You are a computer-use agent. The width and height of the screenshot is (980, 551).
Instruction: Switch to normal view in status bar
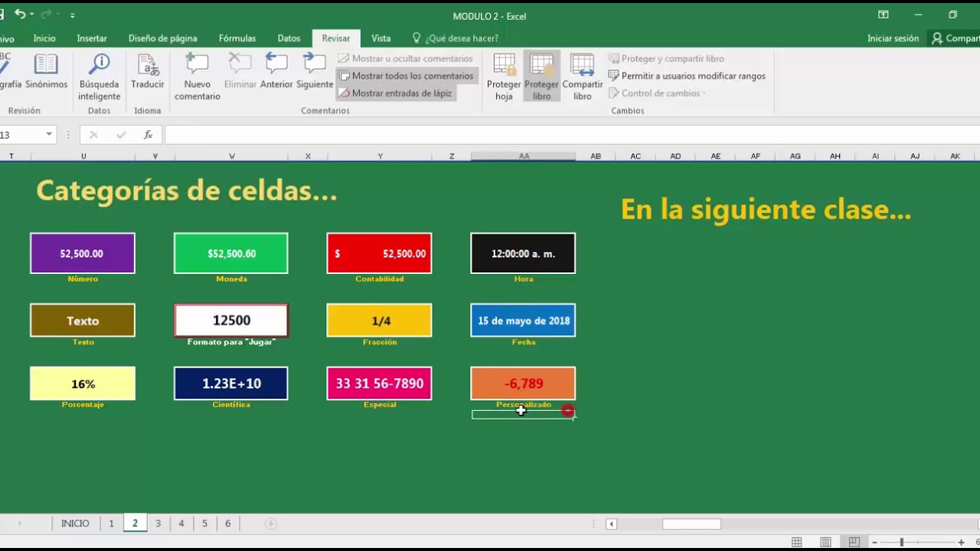(x=797, y=542)
